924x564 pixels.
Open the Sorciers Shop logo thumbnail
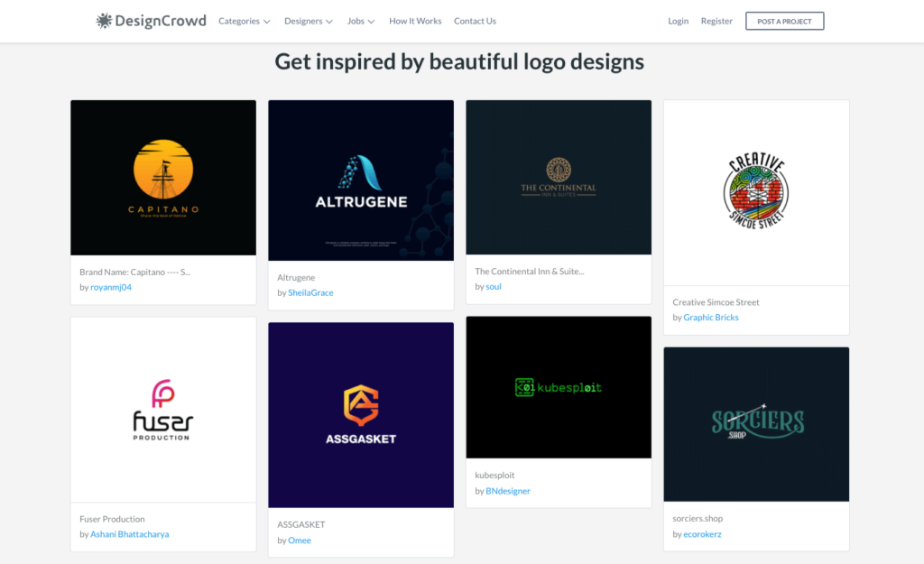click(756, 424)
